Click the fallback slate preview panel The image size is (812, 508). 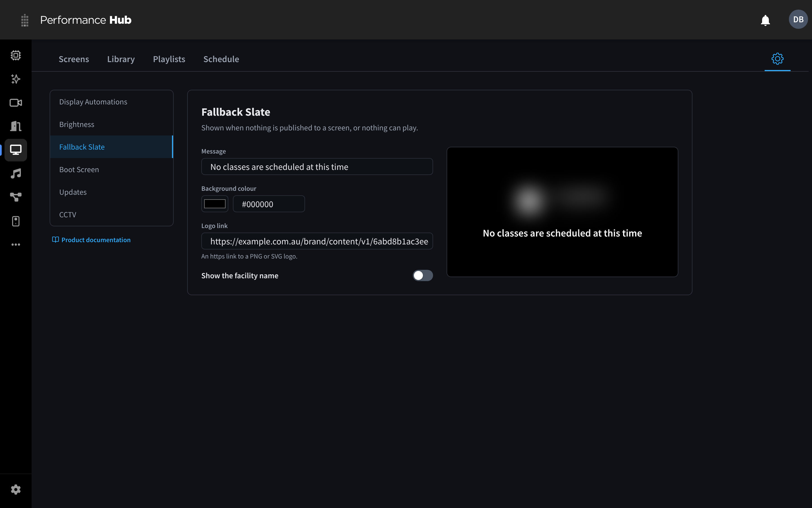coord(562,212)
